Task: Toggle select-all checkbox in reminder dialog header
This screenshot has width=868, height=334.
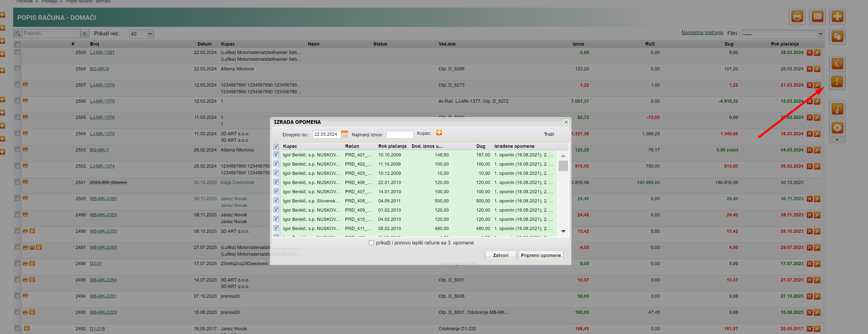Action: [276, 146]
